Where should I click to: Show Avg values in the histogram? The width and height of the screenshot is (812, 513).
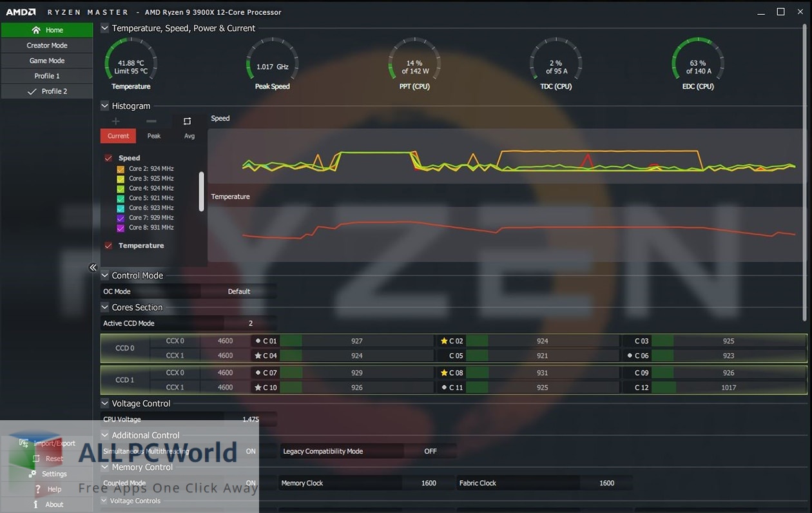coord(189,136)
